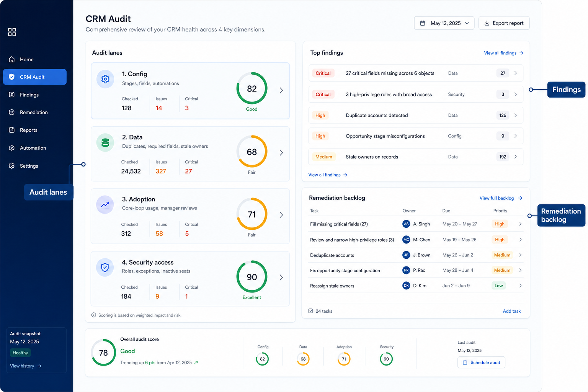Viewport: 588px width, 392px height.
Task: Click the overall audit score ring 78
Action: (x=103, y=353)
